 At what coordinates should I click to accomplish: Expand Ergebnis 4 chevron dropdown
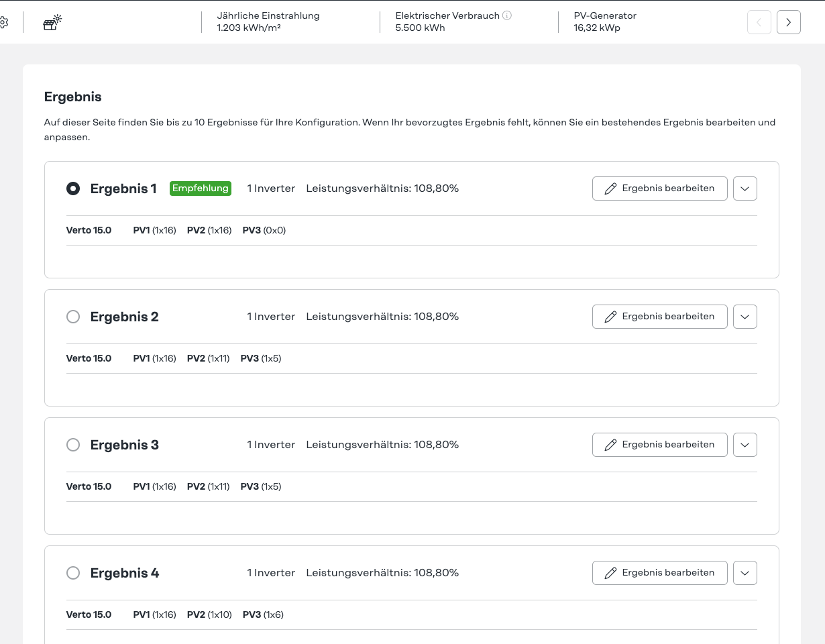745,573
